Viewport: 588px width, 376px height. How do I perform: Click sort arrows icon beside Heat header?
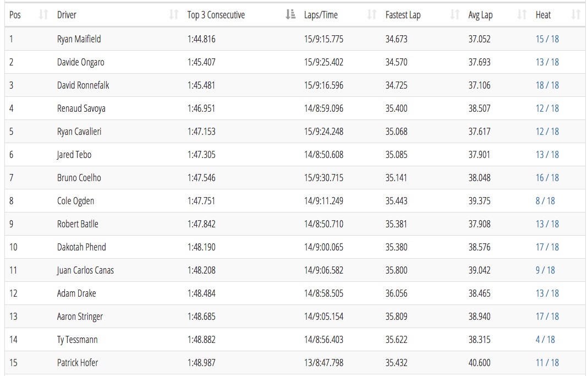tap(575, 15)
